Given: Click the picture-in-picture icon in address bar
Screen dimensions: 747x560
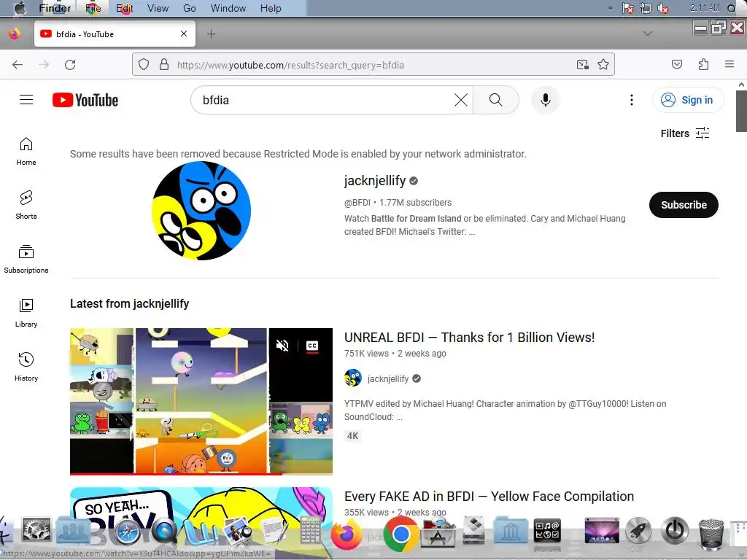Looking at the screenshot, I should tap(583, 65).
